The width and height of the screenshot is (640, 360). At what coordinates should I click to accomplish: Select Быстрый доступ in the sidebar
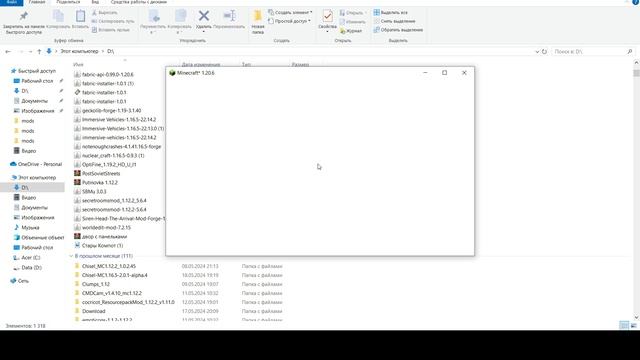pyautogui.click(x=37, y=71)
